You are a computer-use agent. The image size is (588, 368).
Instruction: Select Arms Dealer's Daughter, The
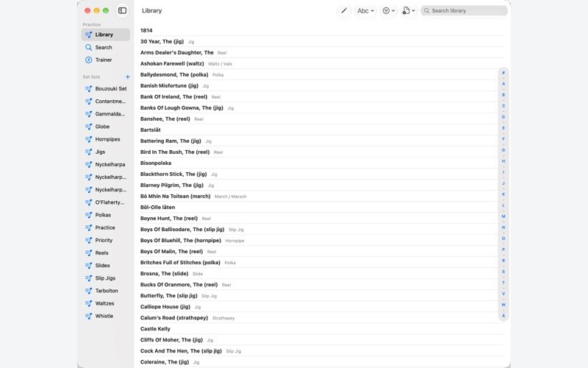[x=322, y=52]
